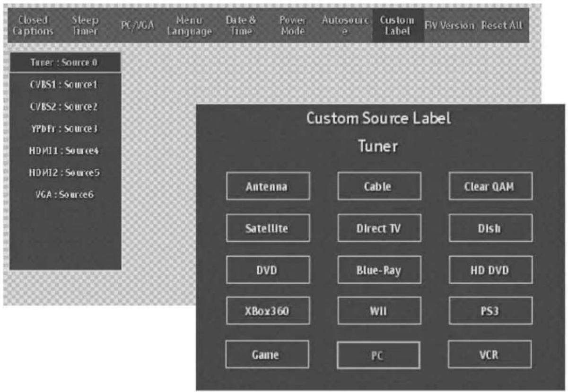This screenshot has width=568, height=392.
Task: Select the Custom Label tab
Action: pyautogui.click(x=397, y=26)
